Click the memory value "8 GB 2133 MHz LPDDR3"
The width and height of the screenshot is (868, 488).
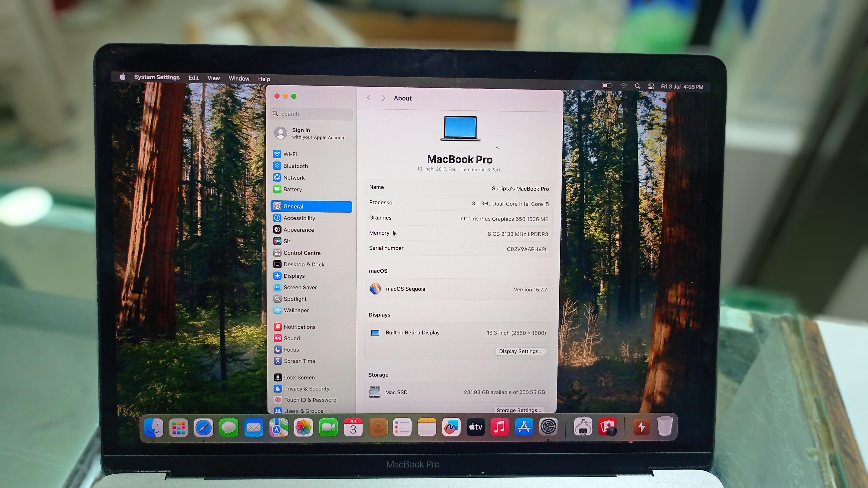coord(518,234)
